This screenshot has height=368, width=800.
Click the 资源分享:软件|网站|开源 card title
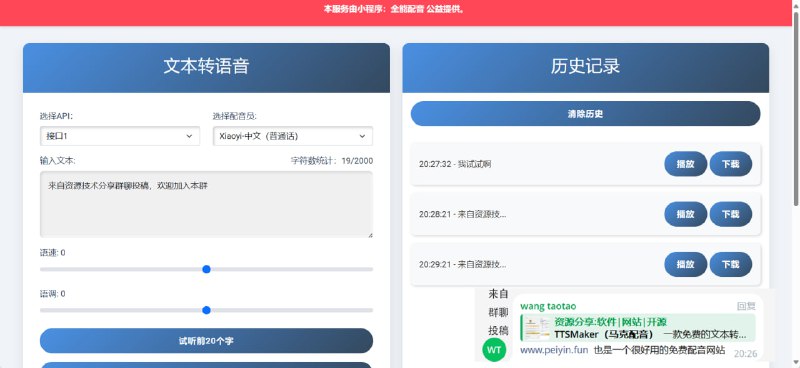coord(610,322)
